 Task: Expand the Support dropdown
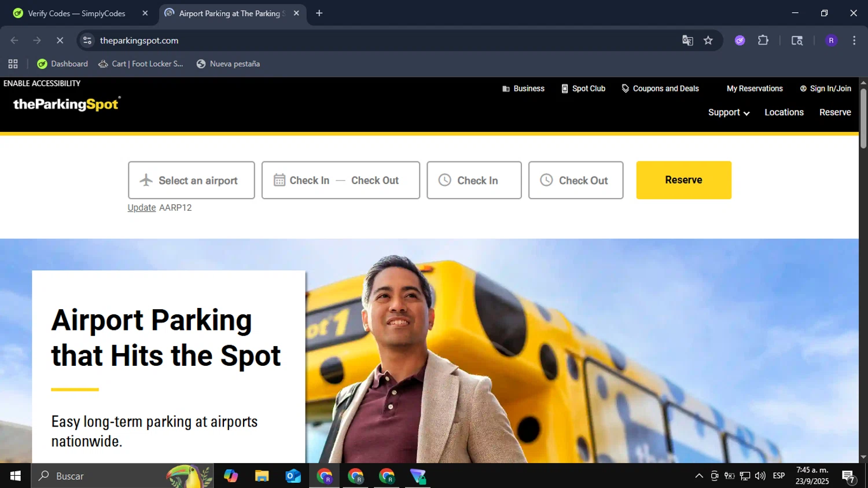[729, 112]
